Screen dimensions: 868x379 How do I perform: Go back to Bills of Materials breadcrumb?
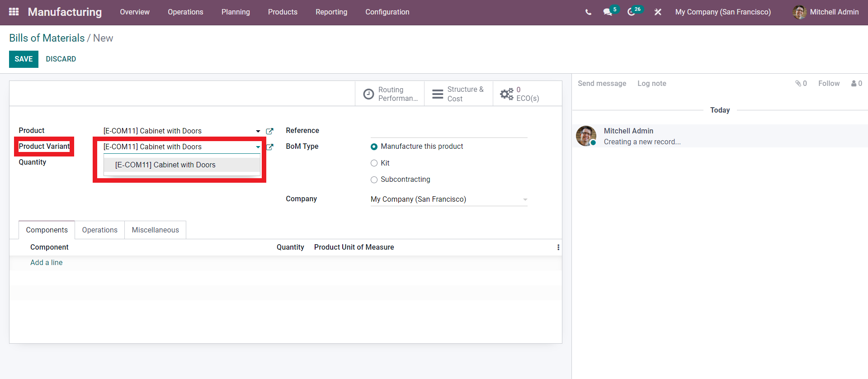coord(47,38)
